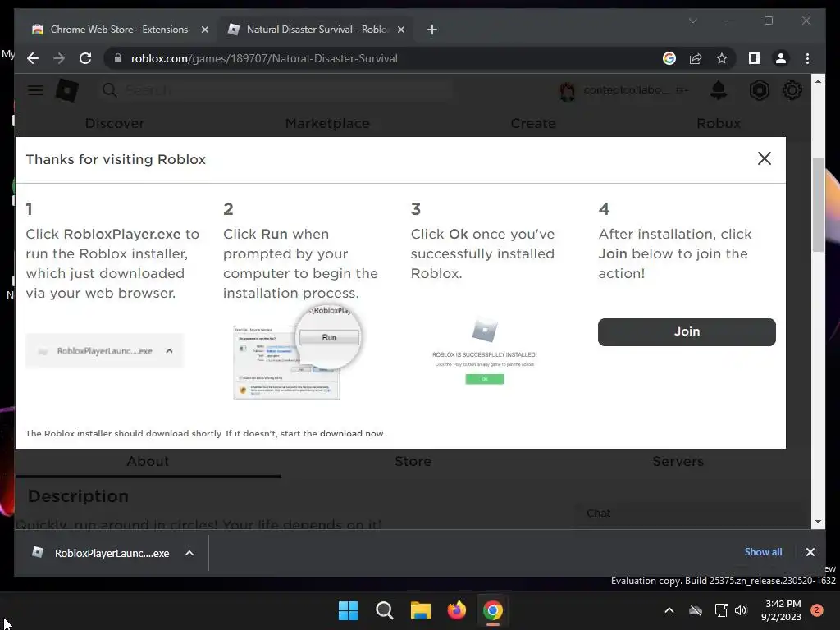This screenshot has width=840, height=630.
Task: Click Show all downloads
Action: point(763,552)
